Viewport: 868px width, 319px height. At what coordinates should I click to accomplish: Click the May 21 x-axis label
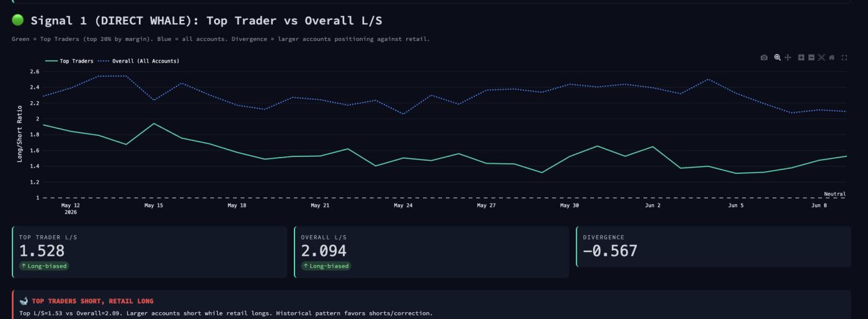click(x=320, y=205)
